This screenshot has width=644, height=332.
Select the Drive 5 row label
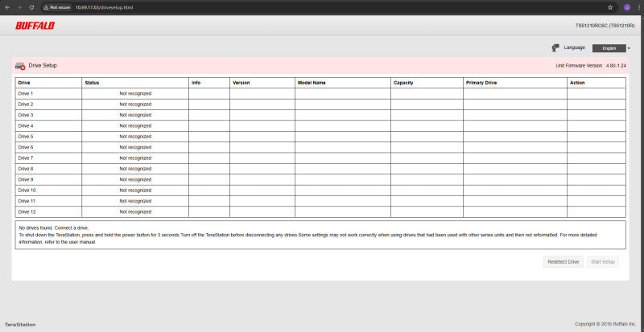click(x=26, y=136)
